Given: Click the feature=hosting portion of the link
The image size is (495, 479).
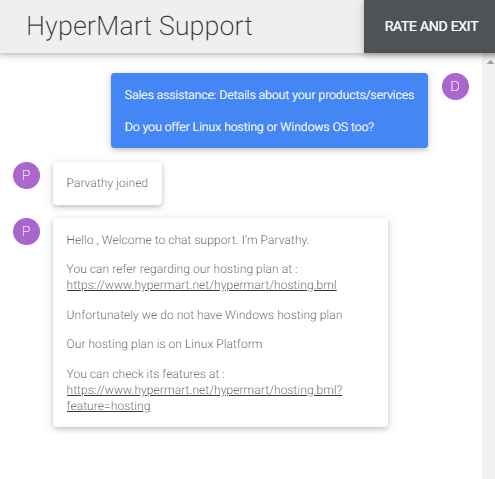Looking at the screenshot, I should pyautogui.click(x=109, y=406).
